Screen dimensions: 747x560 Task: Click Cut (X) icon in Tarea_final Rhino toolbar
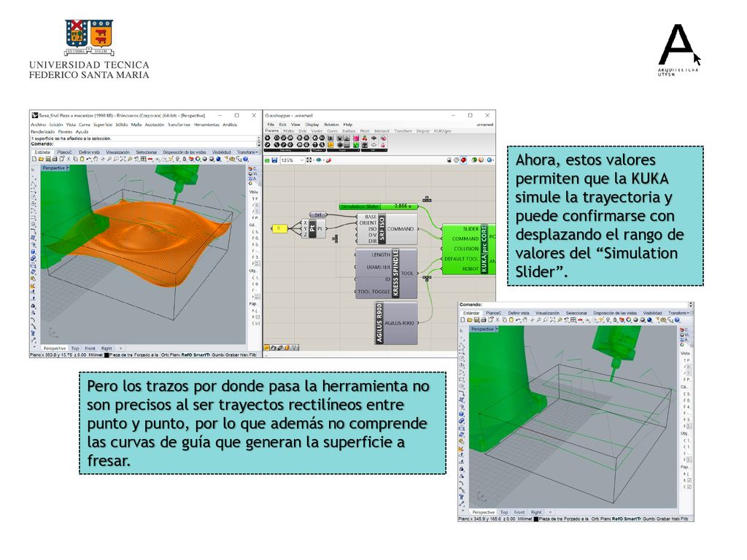pos(68,159)
